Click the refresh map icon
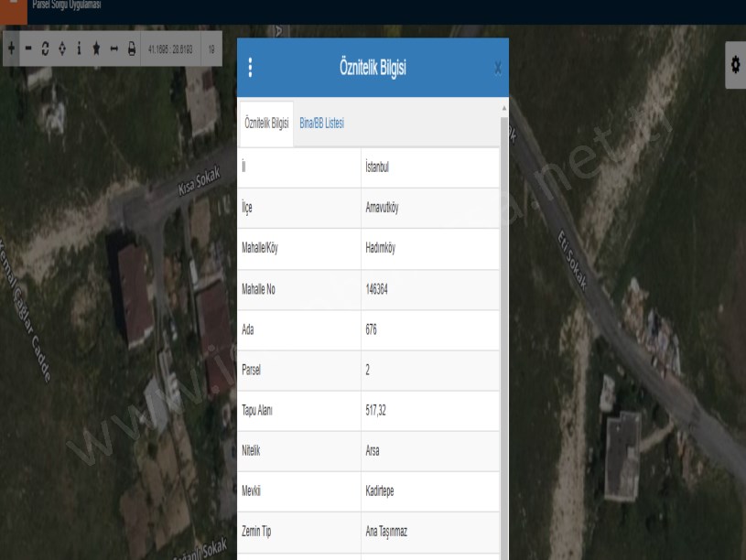Screen dimensions: 746x560 coord(45,48)
